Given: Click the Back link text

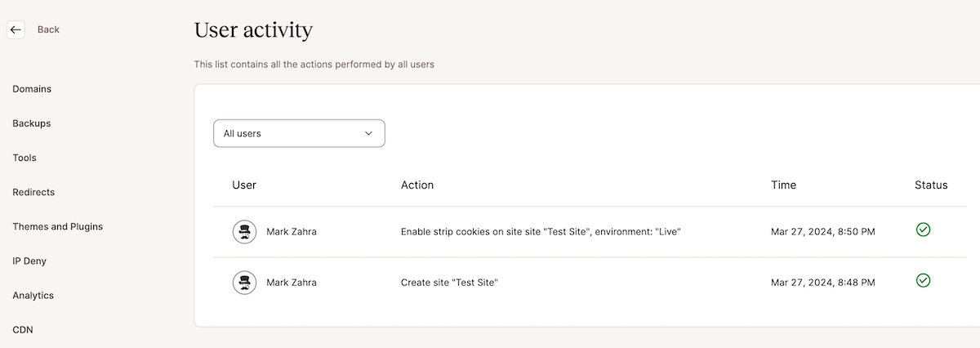Looking at the screenshot, I should (48, 29).
